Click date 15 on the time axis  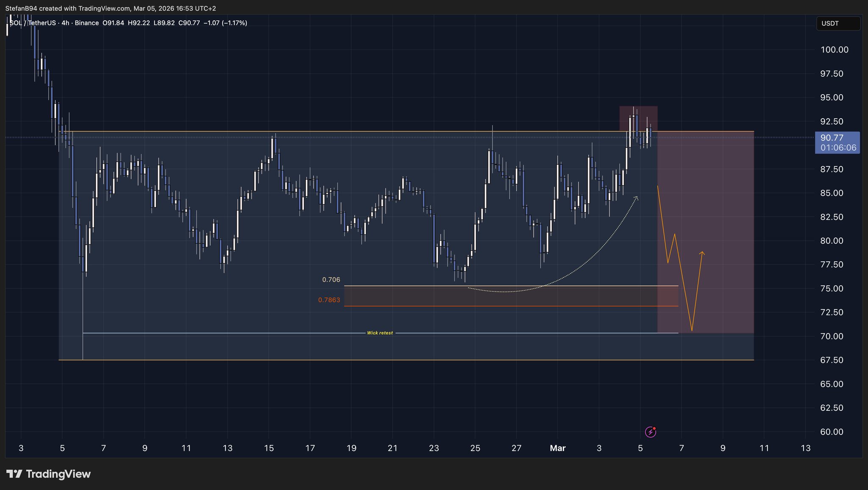269,448
